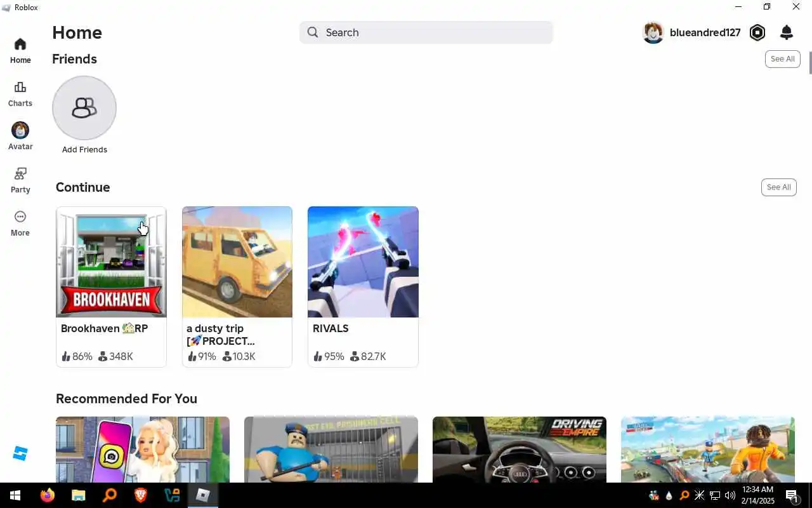812x508 pixels.
Task: Click the orange magnifier tray icon
Action: click(x=684, y=495)
